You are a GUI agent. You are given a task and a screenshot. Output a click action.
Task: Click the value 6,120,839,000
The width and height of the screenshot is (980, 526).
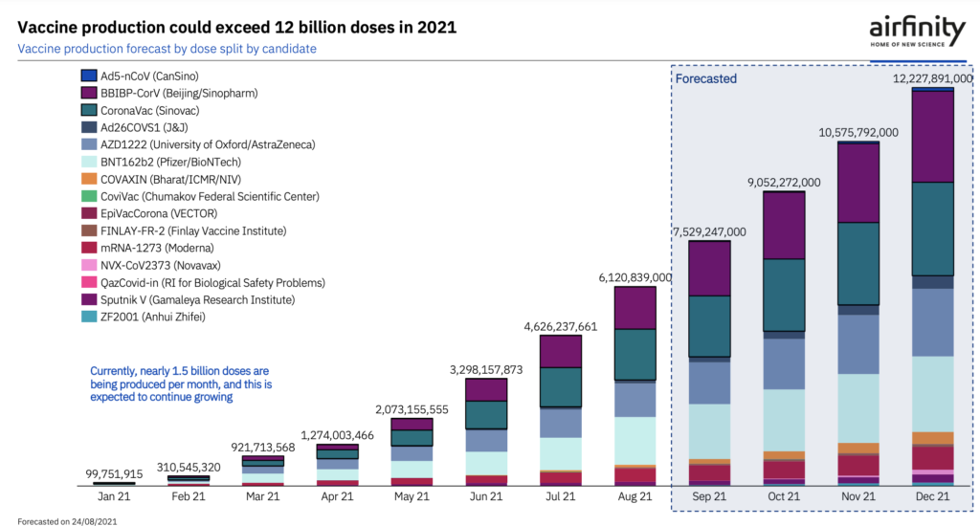[635, 278]
